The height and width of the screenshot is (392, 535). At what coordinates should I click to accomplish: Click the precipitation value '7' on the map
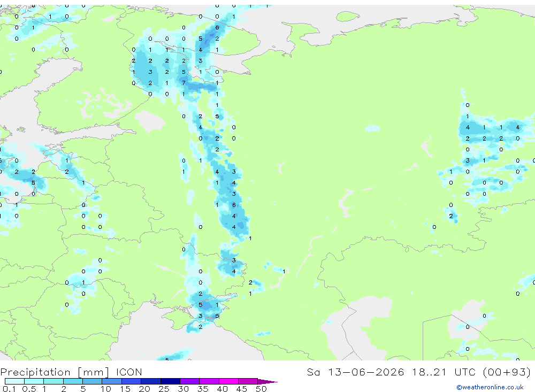tap(184, 83)
